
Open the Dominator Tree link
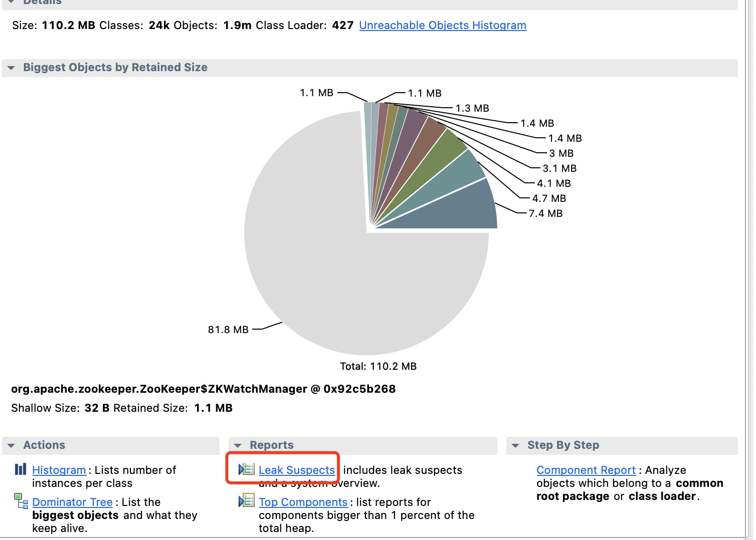pos(72,502)
